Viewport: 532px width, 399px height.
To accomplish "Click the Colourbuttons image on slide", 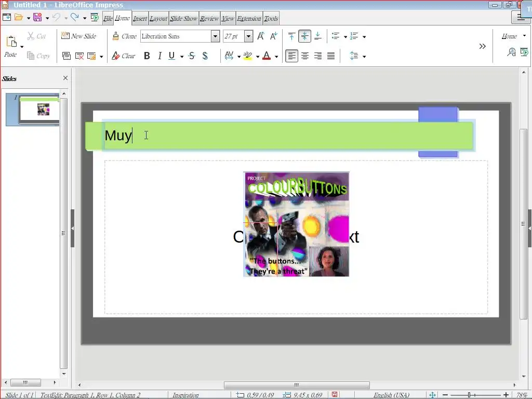I will click(x=296, y=224).
